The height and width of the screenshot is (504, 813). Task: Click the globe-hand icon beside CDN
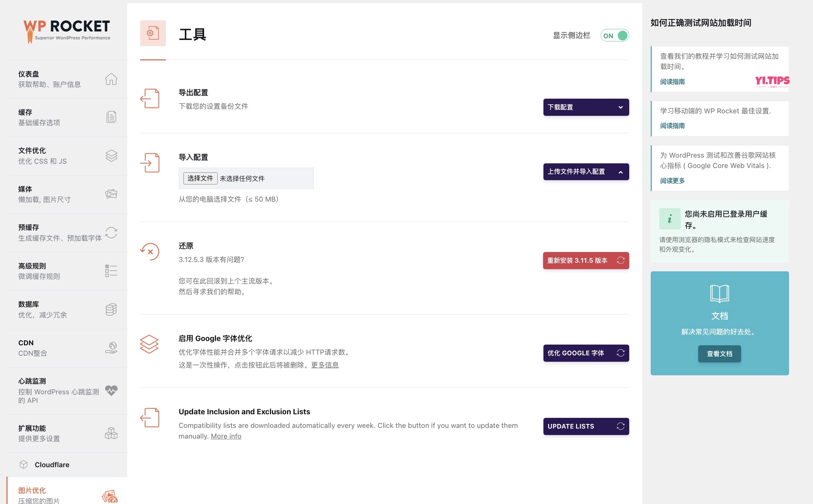(111, 348)
